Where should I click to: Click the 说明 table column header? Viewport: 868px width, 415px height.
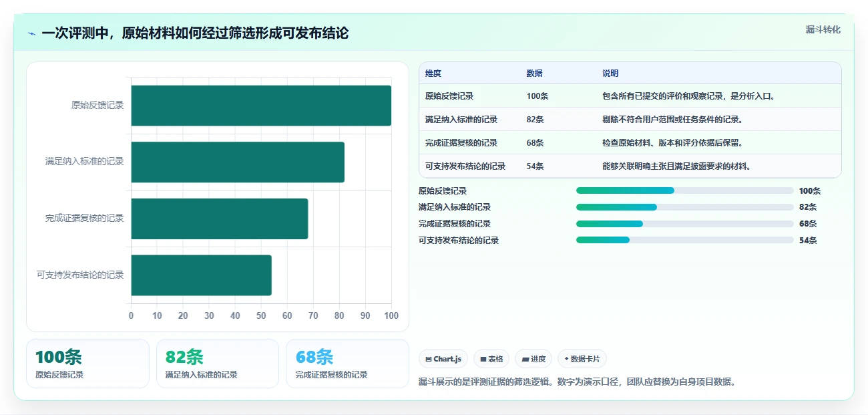tap(610, 74)
